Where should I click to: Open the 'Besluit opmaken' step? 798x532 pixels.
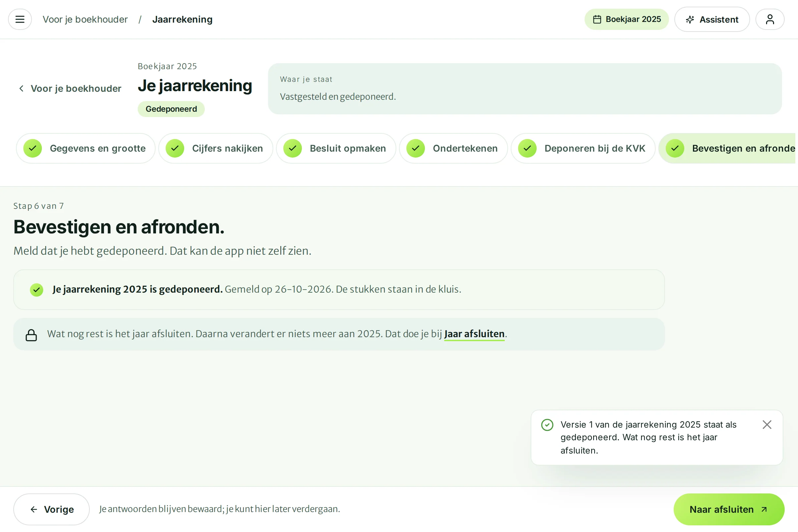coord(336,148)
